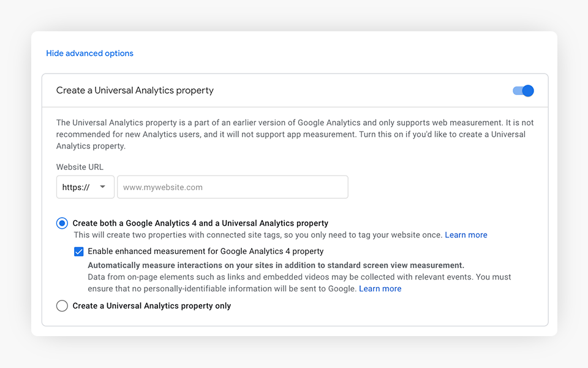Click the Website URL input field
This screenshot has width=588, height=368.
click(x=233, y=187)
